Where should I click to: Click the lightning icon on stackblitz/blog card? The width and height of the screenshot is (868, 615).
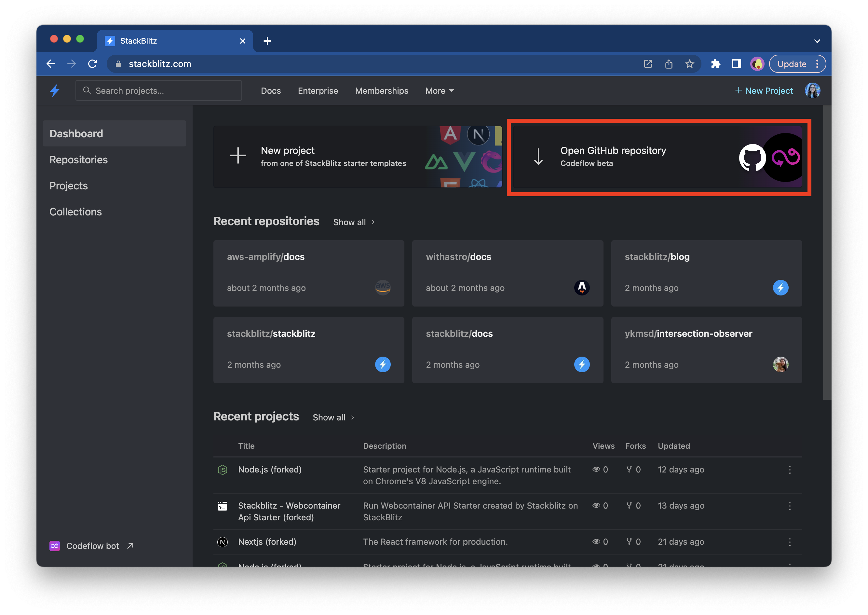(x=780, y=287)
